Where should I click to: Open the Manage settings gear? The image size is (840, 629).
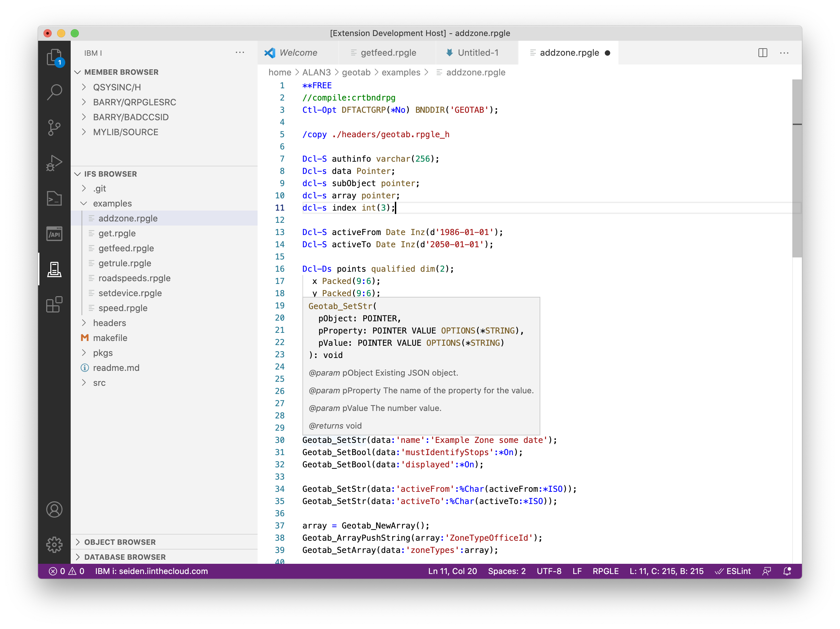coord(54,544)
